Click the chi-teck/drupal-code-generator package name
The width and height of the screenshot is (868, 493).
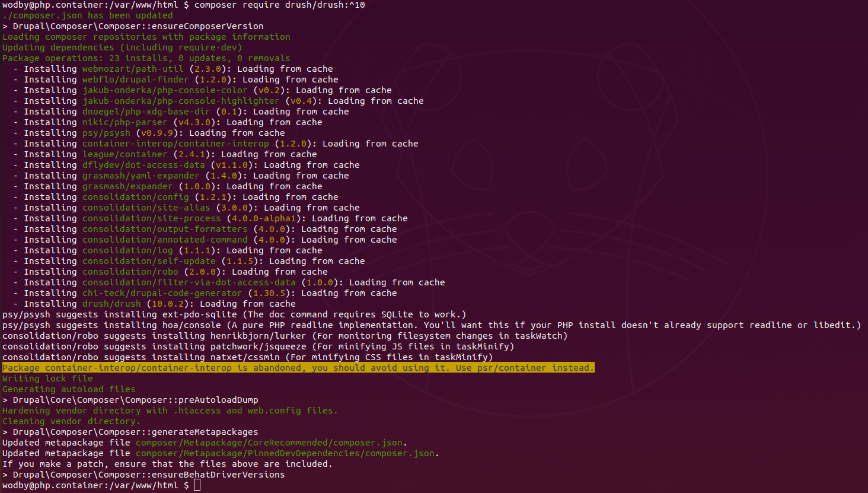(x=162, y=293)
